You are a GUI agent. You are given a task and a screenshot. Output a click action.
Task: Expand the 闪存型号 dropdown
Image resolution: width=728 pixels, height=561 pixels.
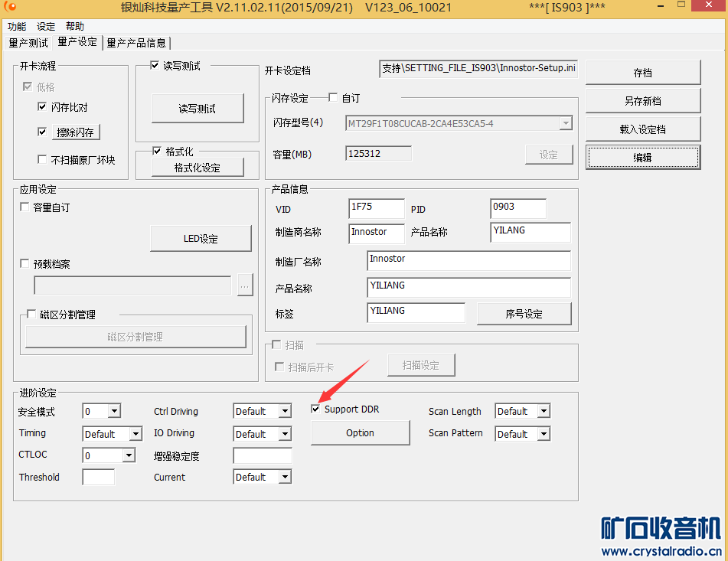point(566,123)
